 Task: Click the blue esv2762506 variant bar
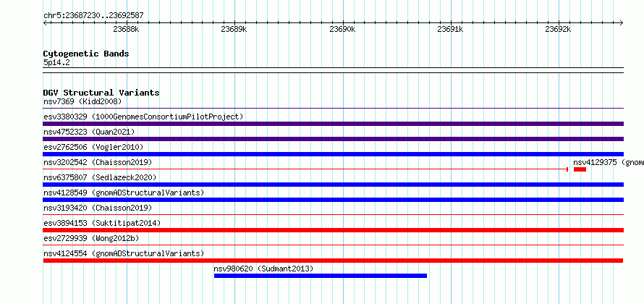pyautogui.click(x=334, y=154)
